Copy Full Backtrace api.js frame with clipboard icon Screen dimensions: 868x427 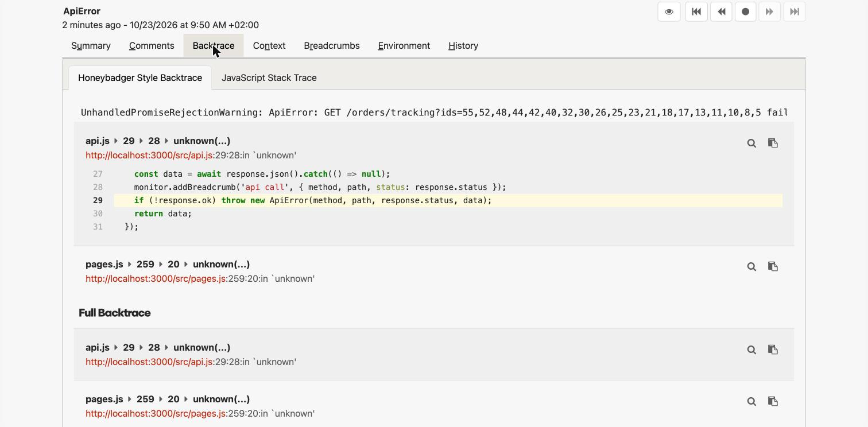[x=773, y=350]
